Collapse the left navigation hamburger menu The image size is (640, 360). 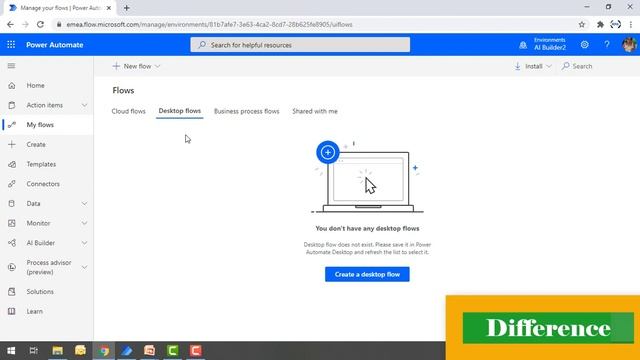coord(11,66)
